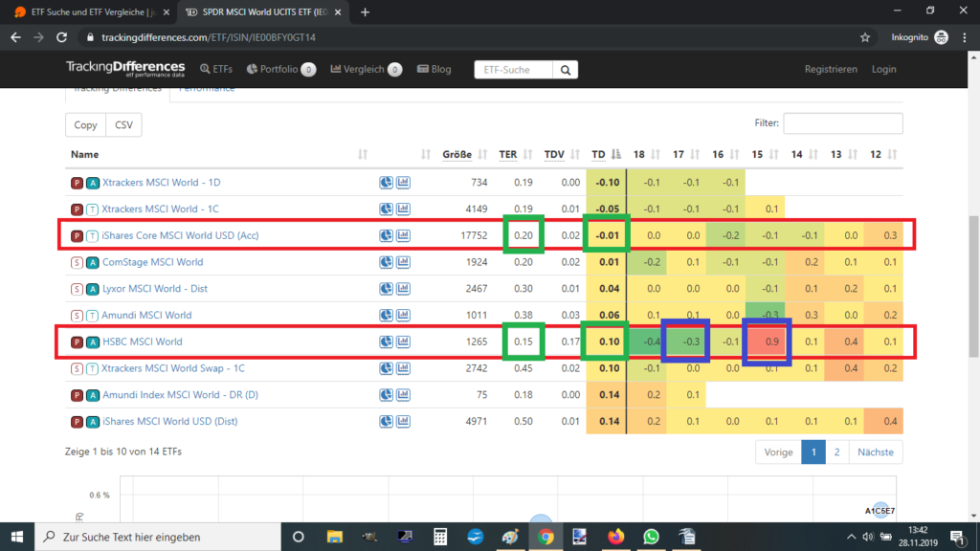Open the Login link
Image resolution: width=980 pixels, height=551 pixels.
(883, 69)
